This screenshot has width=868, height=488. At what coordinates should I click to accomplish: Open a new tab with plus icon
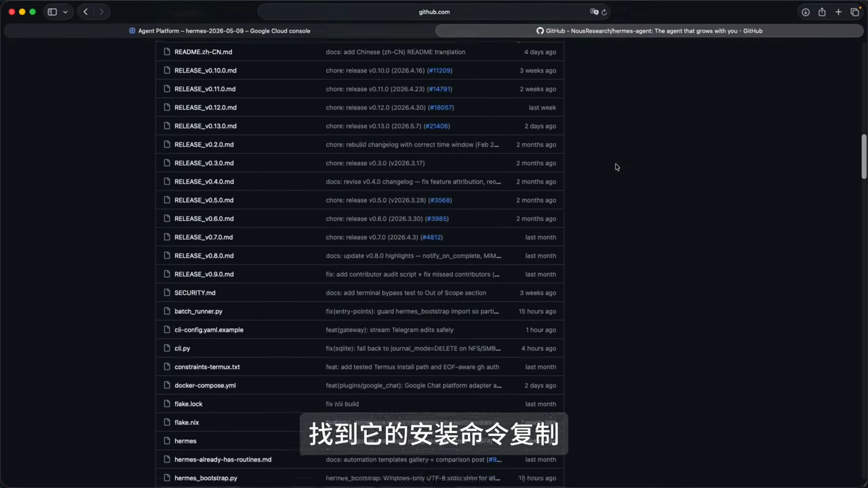(838, 12)
